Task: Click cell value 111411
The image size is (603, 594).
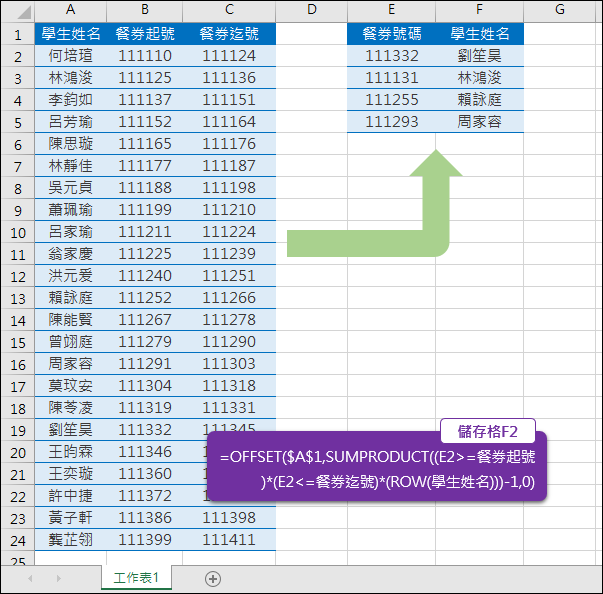Action: [229, 540]
